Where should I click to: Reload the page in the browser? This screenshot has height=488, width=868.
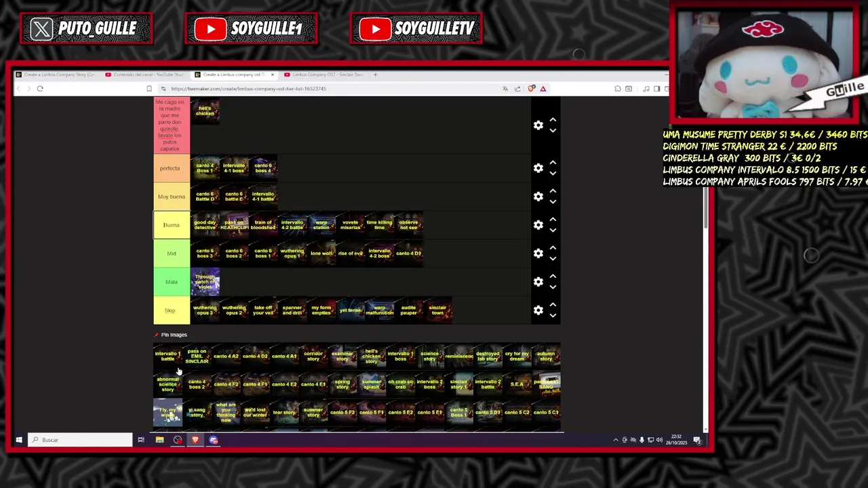point(40,89)
